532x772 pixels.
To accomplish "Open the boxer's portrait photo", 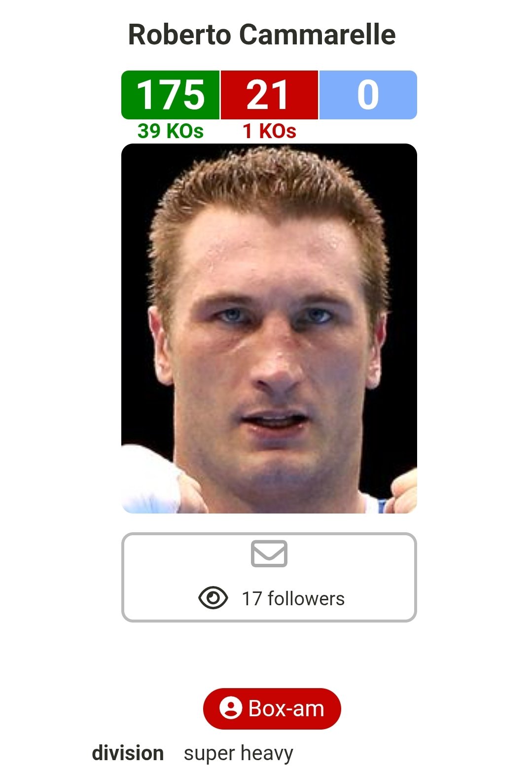I will coord(269,329).
